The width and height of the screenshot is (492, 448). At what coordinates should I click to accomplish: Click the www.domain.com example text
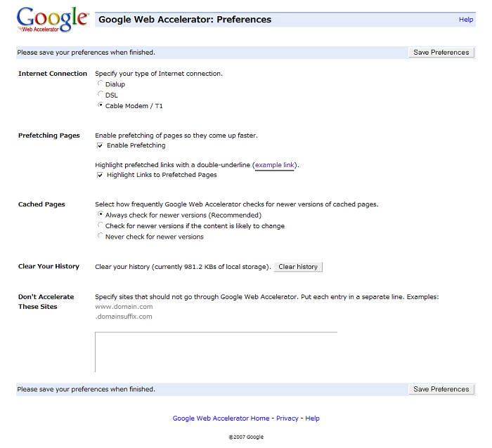tap(124, 307)
